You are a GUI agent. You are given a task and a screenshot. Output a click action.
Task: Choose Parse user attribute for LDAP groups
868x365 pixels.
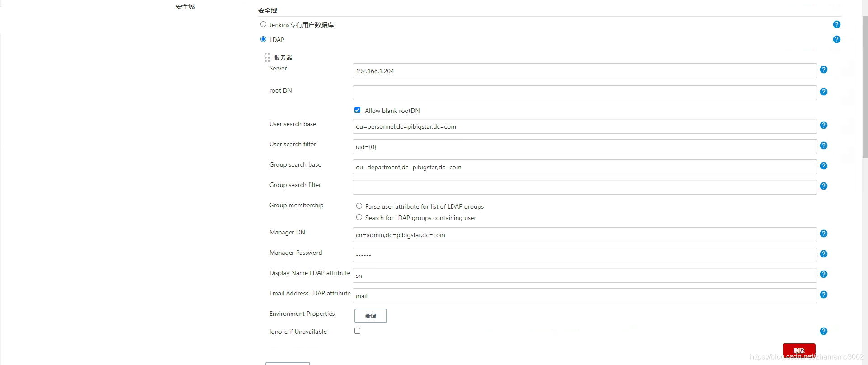359,206
